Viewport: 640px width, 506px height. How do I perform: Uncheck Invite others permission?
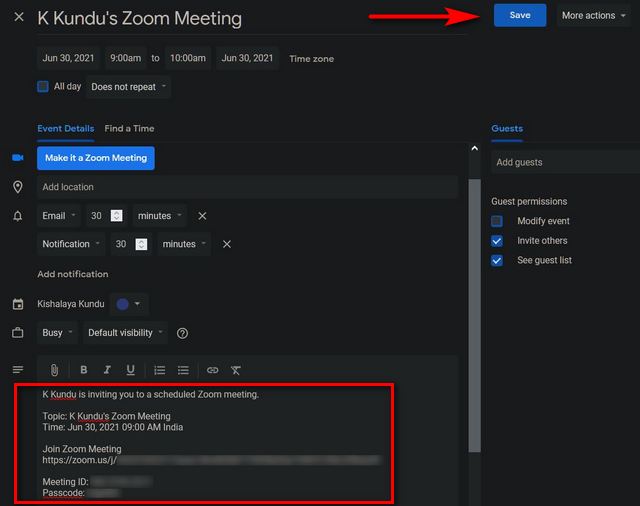coord(497,241)
